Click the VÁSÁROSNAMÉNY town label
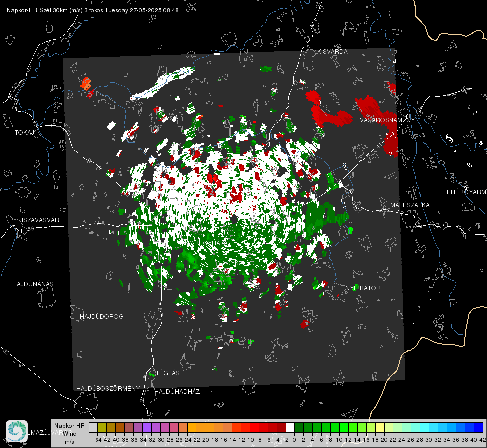 [387, 120]
